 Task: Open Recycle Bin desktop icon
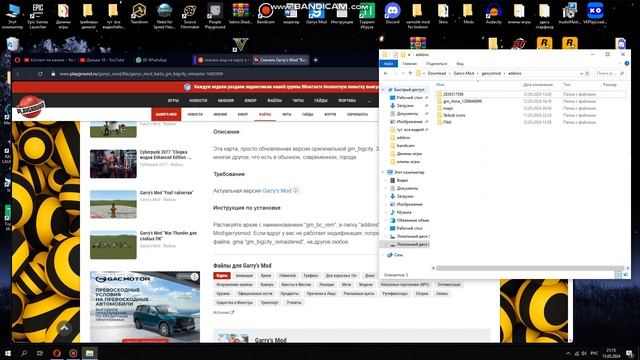tap(13, 44)
